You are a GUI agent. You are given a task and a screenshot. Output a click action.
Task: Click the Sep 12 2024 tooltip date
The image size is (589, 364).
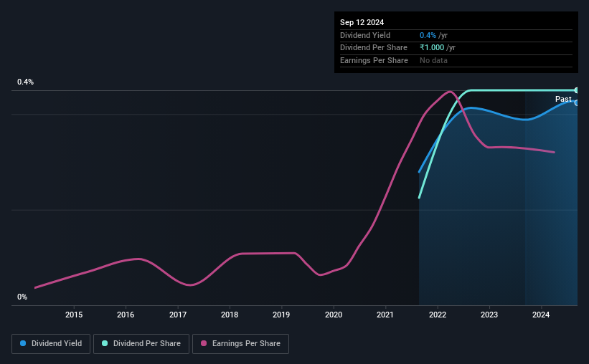(362, 22)
